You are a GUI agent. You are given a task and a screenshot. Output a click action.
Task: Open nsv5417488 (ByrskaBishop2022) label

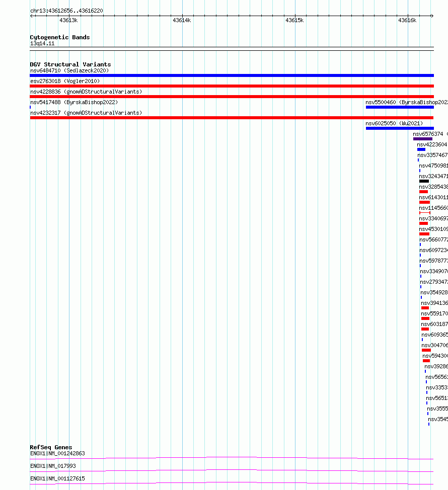click(74, 102)
